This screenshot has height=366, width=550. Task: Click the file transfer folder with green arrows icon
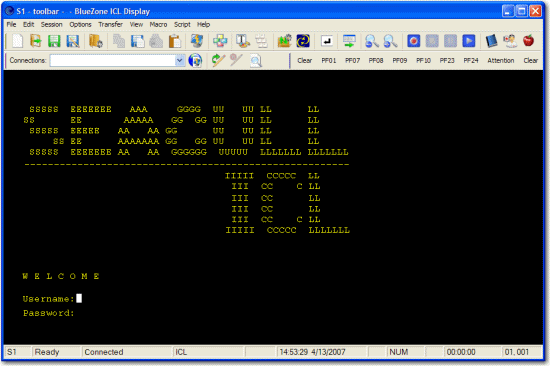(x=284, y=41)
